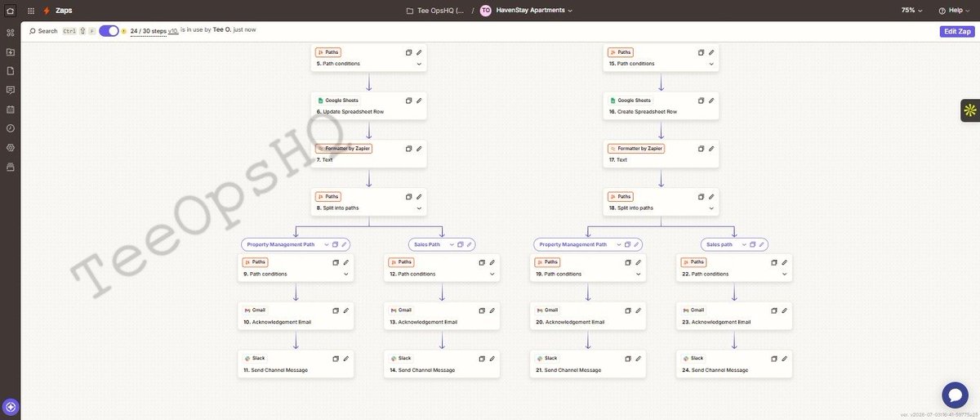Open the Tee OpsHQ folder
This screenshot has height=420, width=980.
coord(435,11)
